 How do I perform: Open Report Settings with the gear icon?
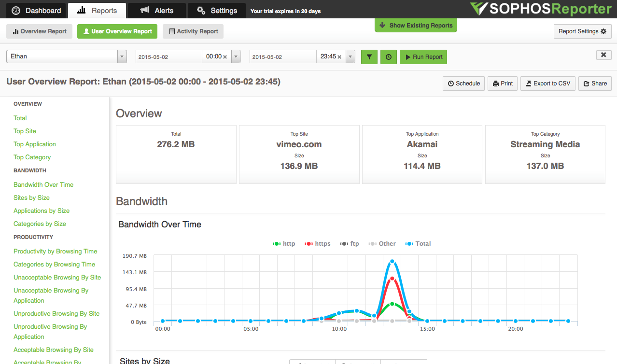[582, 31]
